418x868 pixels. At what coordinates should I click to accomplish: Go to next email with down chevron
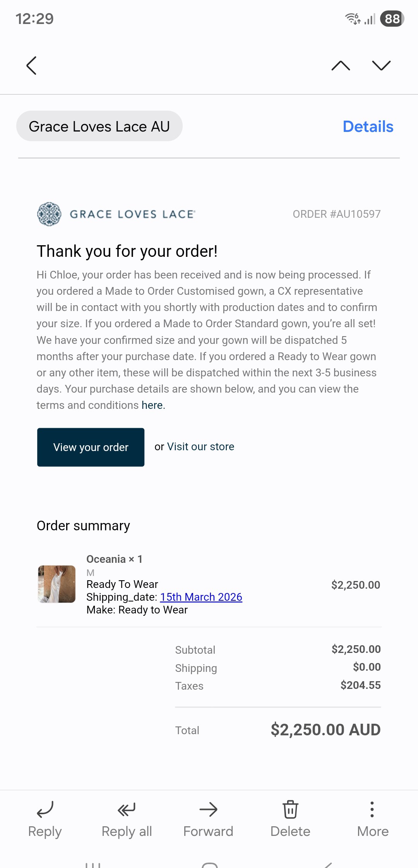(381, 65)
